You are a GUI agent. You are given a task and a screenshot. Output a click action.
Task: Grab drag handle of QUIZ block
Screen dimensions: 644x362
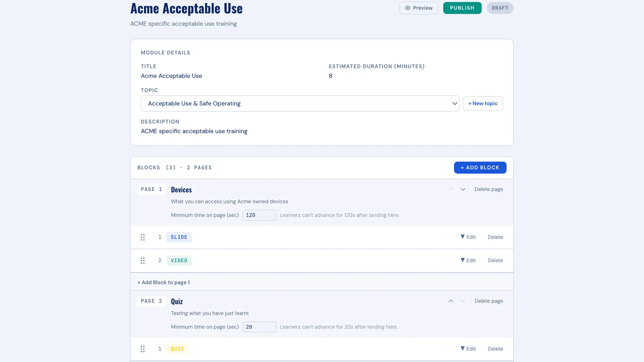(x=142, y=349)
